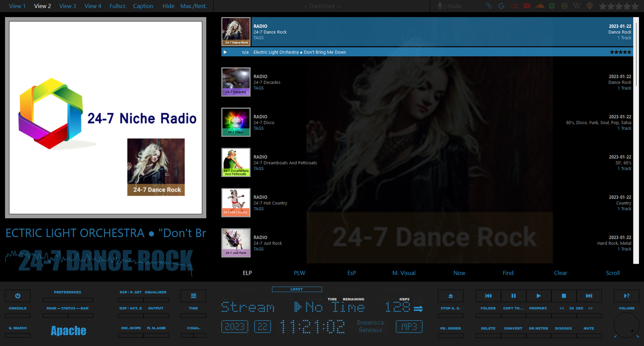Switch to View 2
The image size is (644, 346).
(42, 6)
